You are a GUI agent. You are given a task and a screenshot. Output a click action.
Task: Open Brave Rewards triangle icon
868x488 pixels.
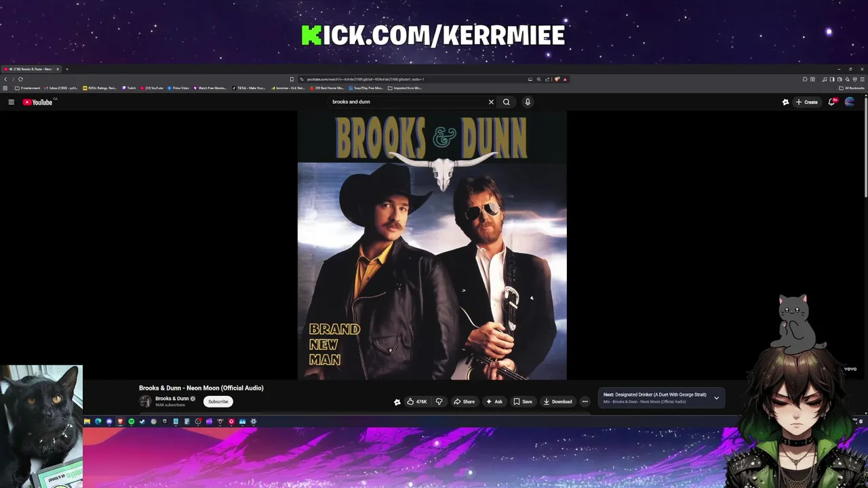(565, 79)
